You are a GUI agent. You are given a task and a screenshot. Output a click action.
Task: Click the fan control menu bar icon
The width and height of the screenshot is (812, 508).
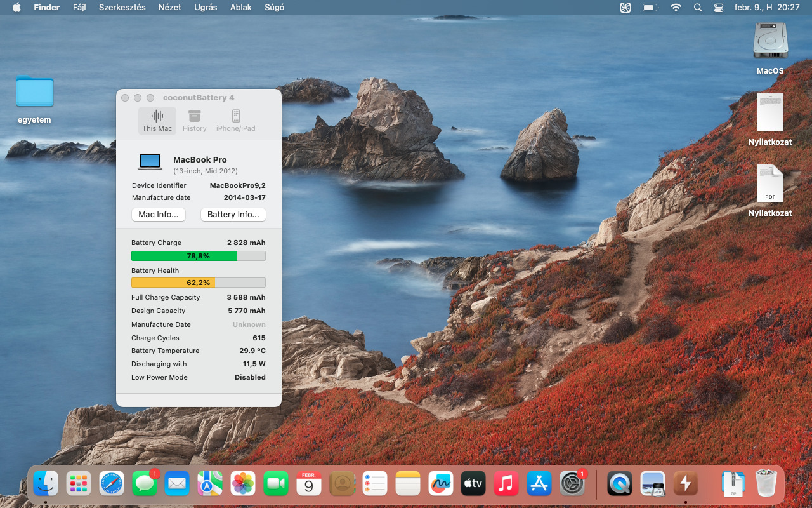(x=625, y=8)
